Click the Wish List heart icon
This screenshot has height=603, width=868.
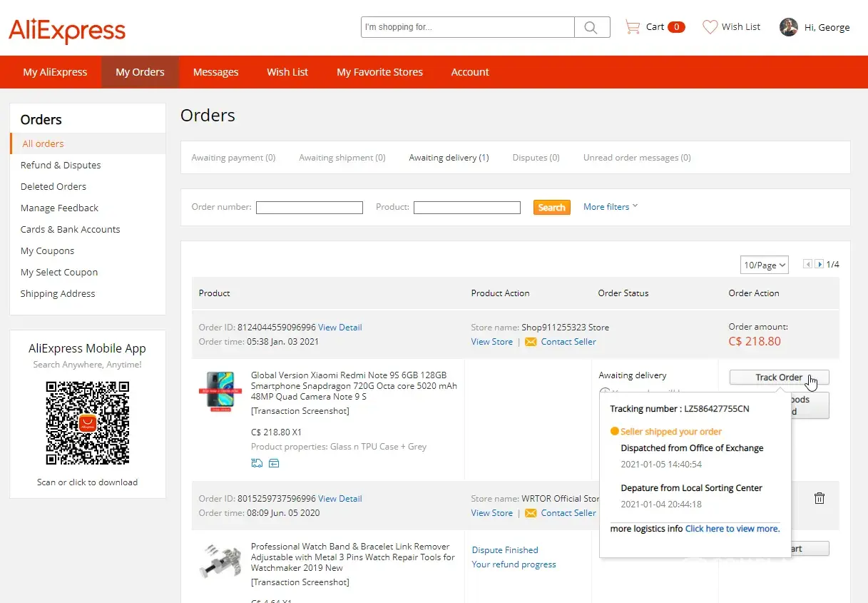pos(710,27)
